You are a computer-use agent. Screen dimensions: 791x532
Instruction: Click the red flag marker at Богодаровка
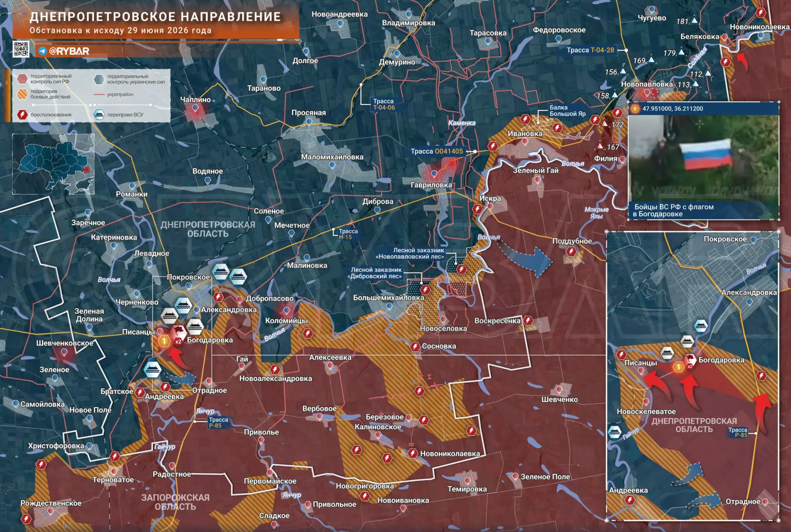pyautogui.click(x=178, y=332)
